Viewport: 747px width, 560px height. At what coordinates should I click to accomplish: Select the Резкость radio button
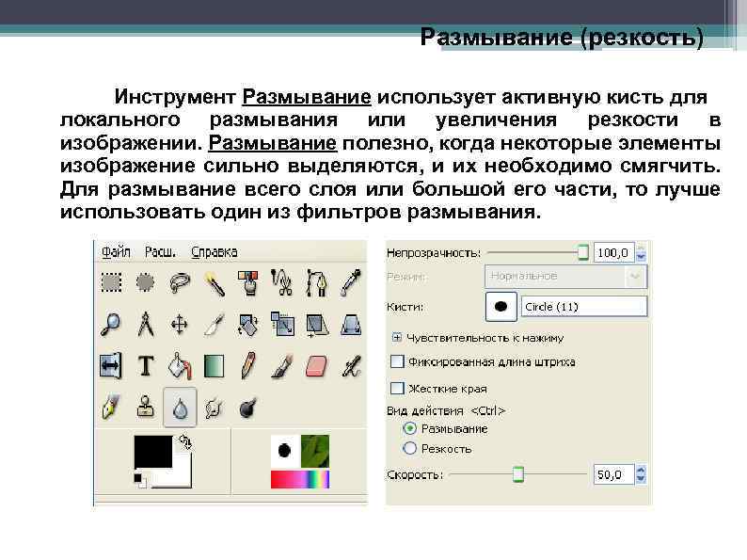point(409,448)
